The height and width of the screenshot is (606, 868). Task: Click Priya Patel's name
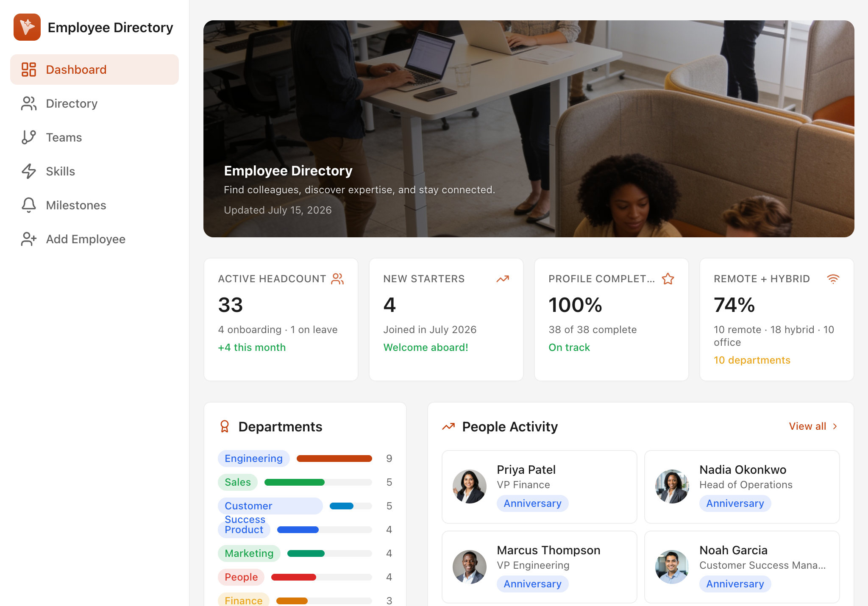(526, 470)
